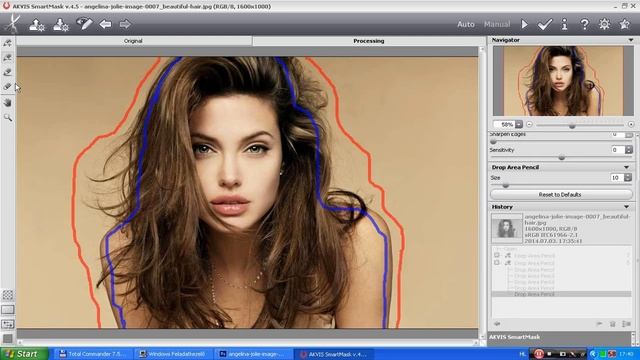
Task: Switch to Auto mode
Action: pyautogui.click(x=466, y=24)
